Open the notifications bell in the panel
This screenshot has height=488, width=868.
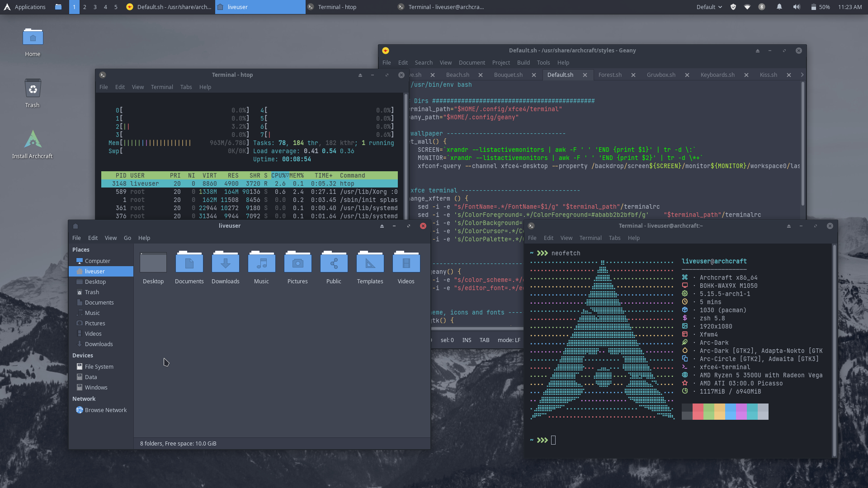778,7
